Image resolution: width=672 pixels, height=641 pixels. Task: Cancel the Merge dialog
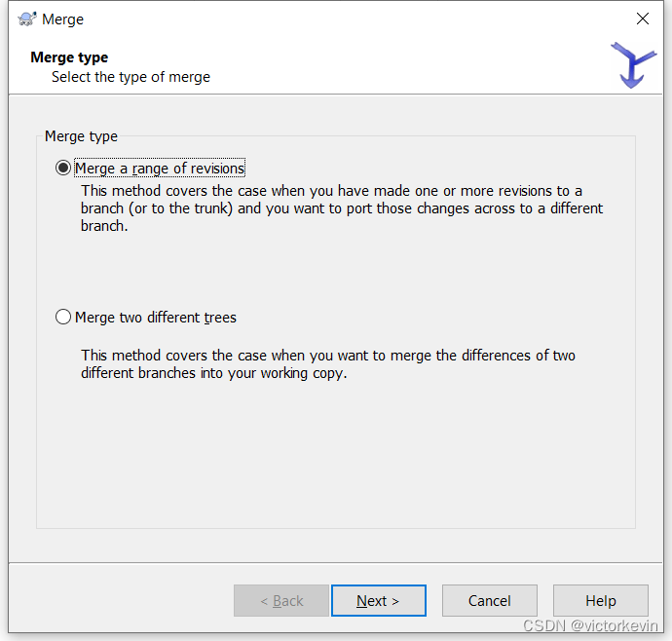pyautogui.click(x=490, y=600)
